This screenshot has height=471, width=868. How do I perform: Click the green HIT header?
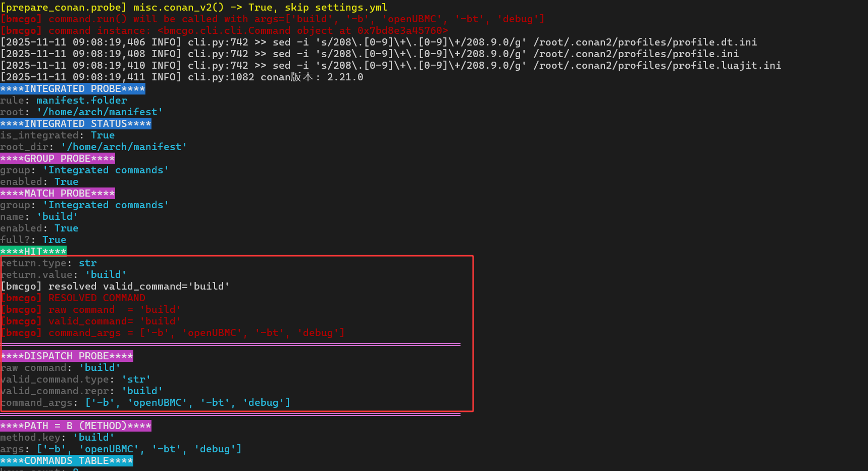point(33,252)
